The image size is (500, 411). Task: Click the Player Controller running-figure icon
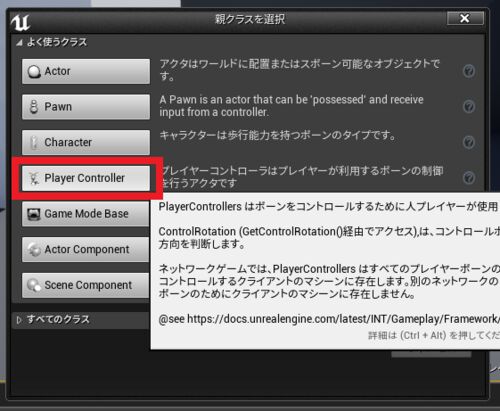[34, 178]
